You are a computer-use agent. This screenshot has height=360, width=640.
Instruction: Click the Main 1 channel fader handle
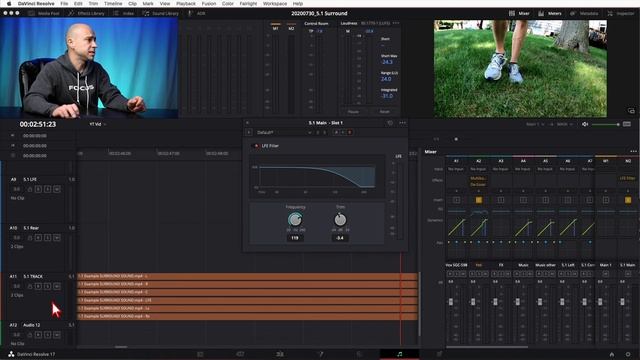(600, 302)
